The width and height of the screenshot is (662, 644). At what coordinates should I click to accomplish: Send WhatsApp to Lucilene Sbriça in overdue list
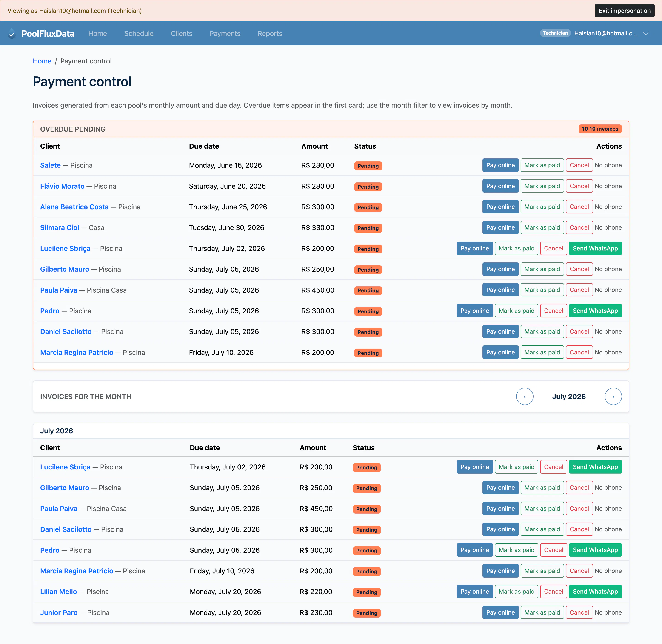tap(595, 248)
